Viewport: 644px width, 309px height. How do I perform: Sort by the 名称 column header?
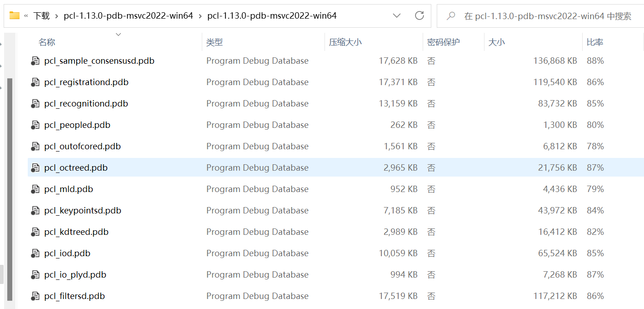click(x=47, y=42)
